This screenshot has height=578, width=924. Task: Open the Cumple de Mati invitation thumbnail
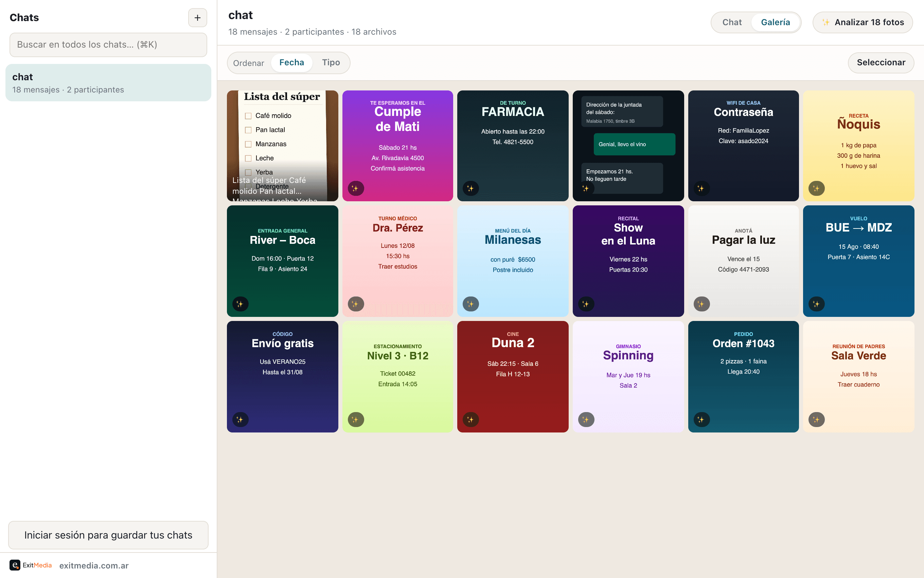397,146
